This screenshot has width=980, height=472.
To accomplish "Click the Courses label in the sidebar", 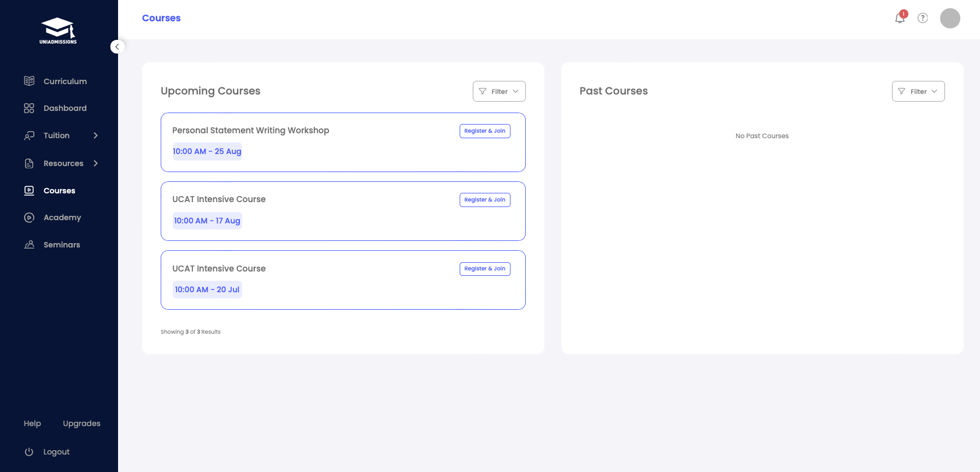I will tap(60, 191).
